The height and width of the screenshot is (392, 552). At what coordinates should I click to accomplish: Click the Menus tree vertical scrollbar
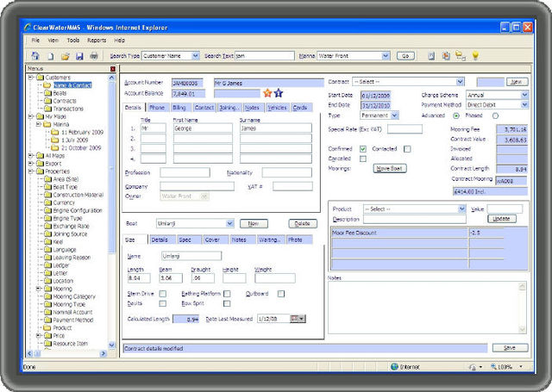coord(112,211)
